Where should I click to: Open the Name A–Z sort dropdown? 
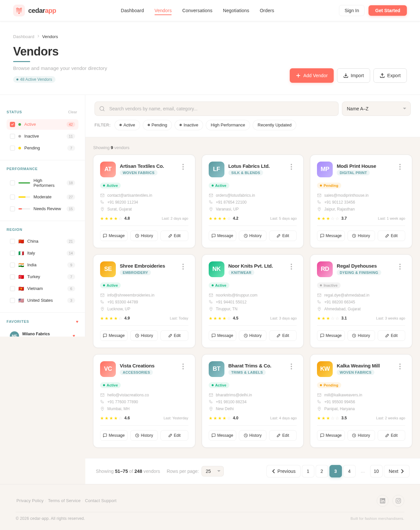(x=376, y=109)
